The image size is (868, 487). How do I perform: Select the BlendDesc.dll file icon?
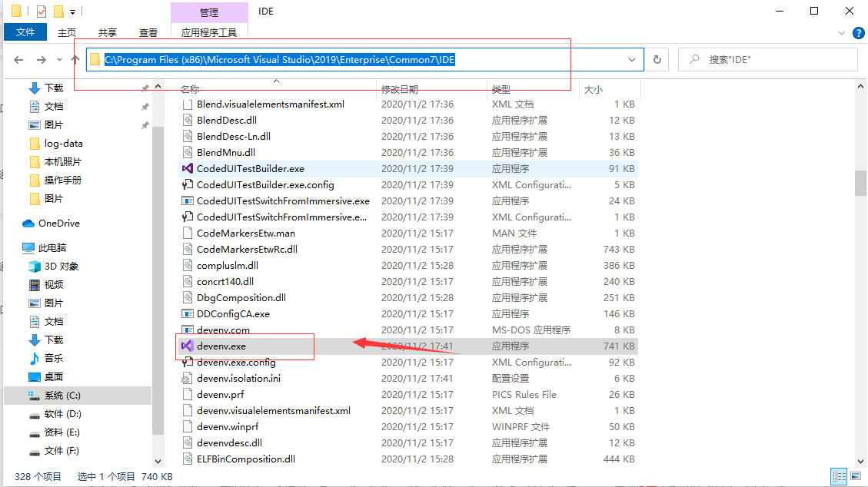point(187,120)
